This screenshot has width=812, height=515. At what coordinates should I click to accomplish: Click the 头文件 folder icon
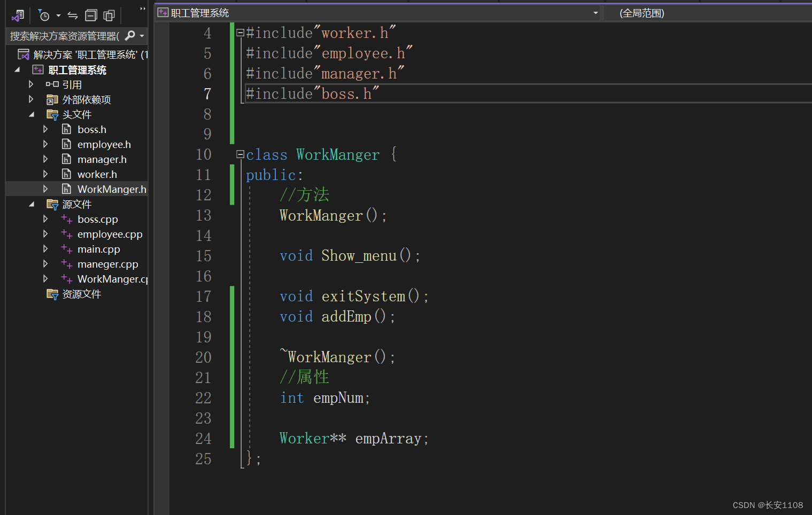(x=52, y=114)
